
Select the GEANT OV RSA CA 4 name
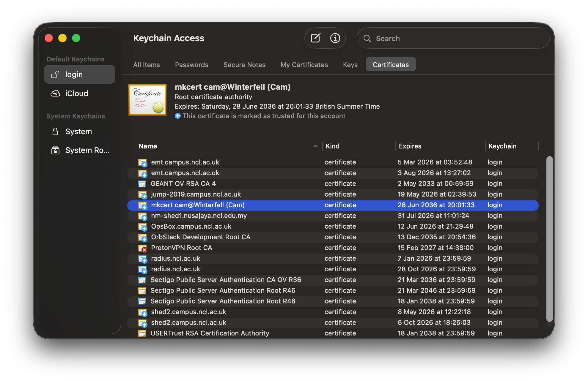(183, 184)
